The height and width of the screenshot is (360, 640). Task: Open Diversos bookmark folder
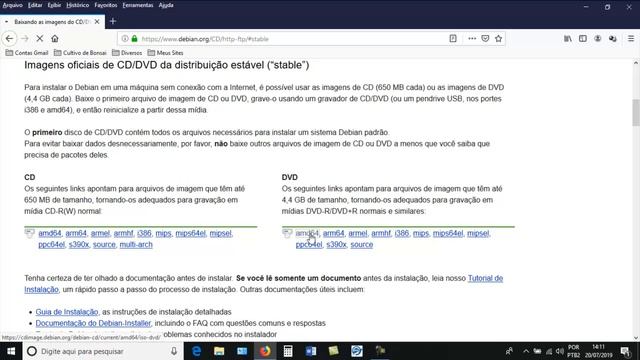coord(127,53)
